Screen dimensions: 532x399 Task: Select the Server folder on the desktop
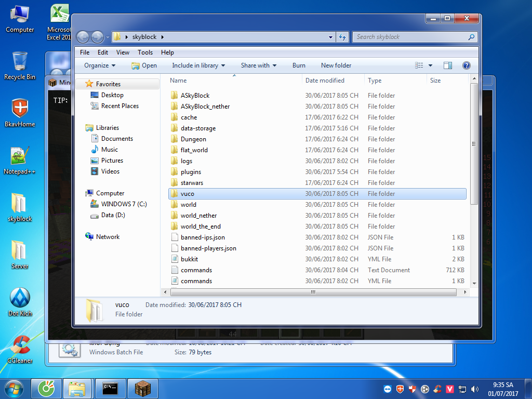click(20, 255)
